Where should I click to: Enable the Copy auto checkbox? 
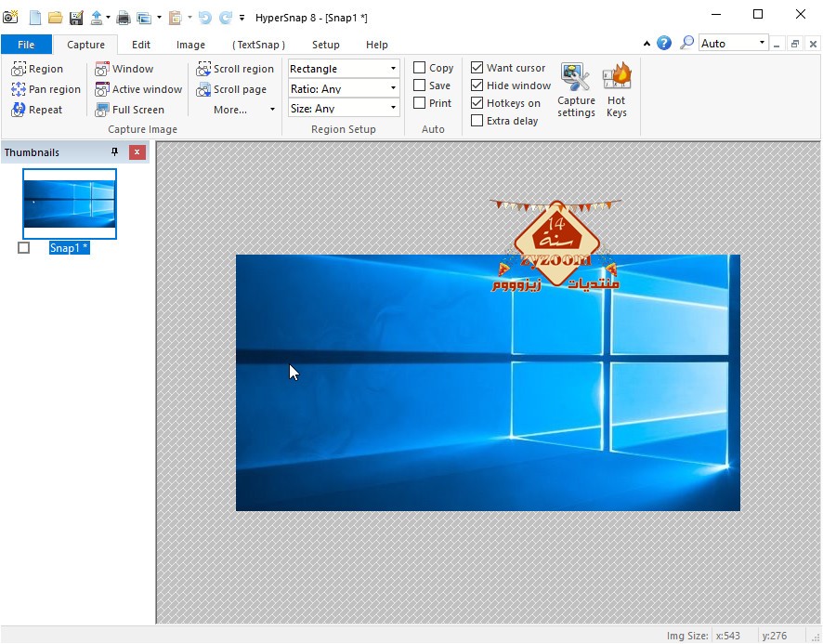tap(419, 68)
